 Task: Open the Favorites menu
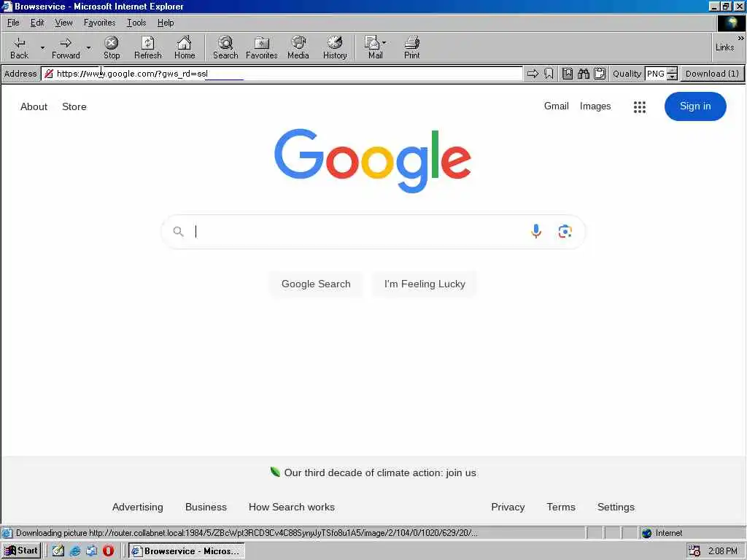[99, 23]
